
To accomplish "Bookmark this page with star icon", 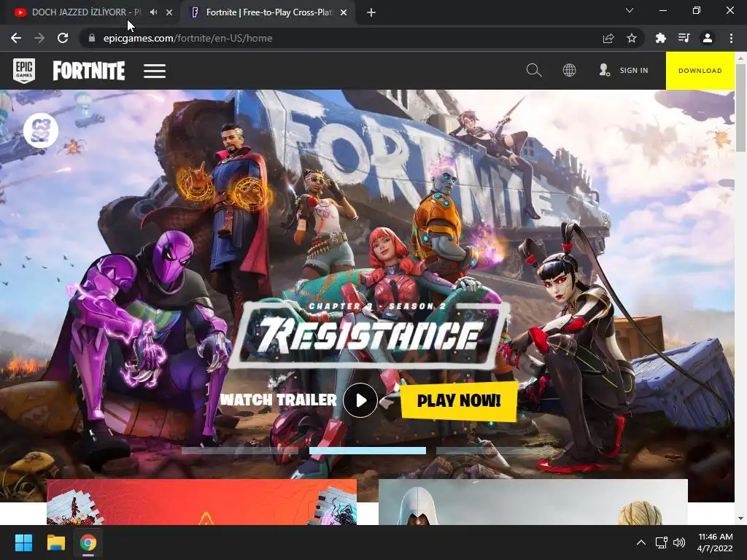I will click(x=632, y=38).
